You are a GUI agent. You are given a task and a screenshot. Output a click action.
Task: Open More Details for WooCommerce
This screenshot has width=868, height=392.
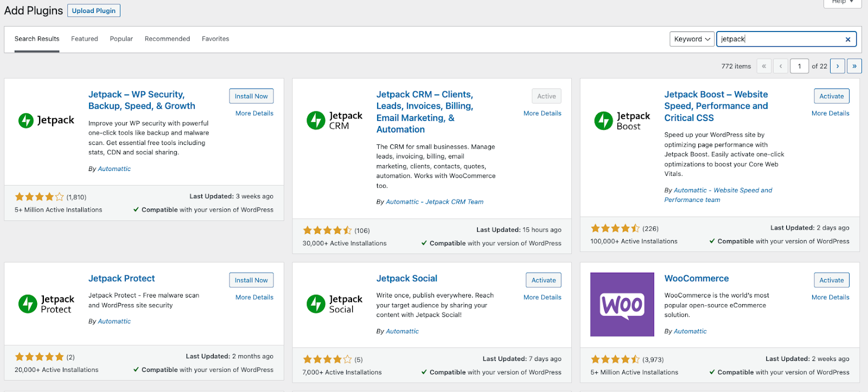pos(831,298)
